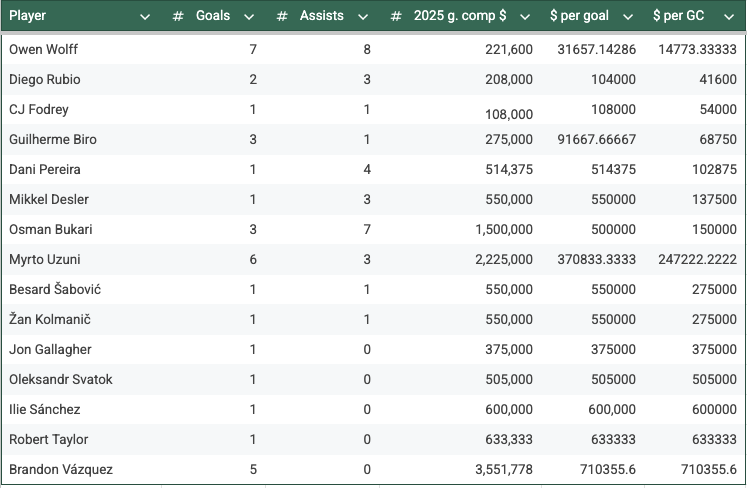Viewport: 747px width, 488px height.
Task: Click the Žan Kolmanič player cell
Action: [x=50, y=319]
